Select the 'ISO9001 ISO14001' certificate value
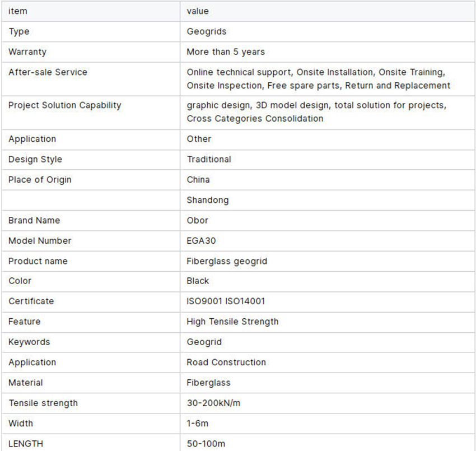Screen dimensions: 476x451 coord(226,301)
